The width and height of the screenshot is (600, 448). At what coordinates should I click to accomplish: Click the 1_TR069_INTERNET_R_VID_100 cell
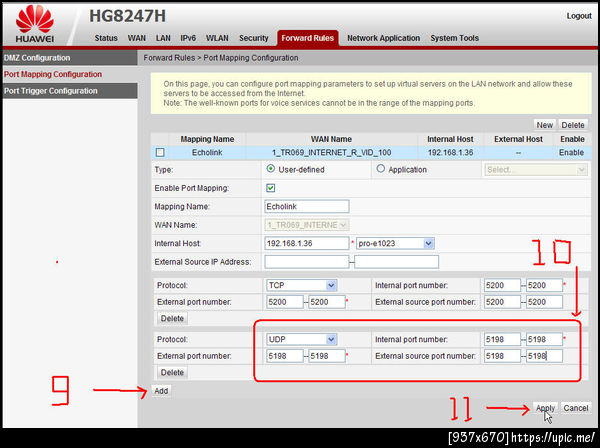coord(331,153)
